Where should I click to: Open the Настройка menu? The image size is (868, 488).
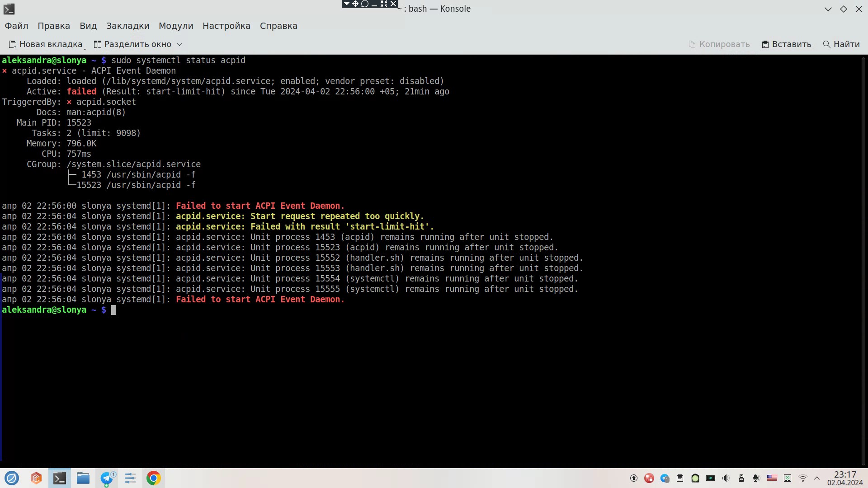226,26
